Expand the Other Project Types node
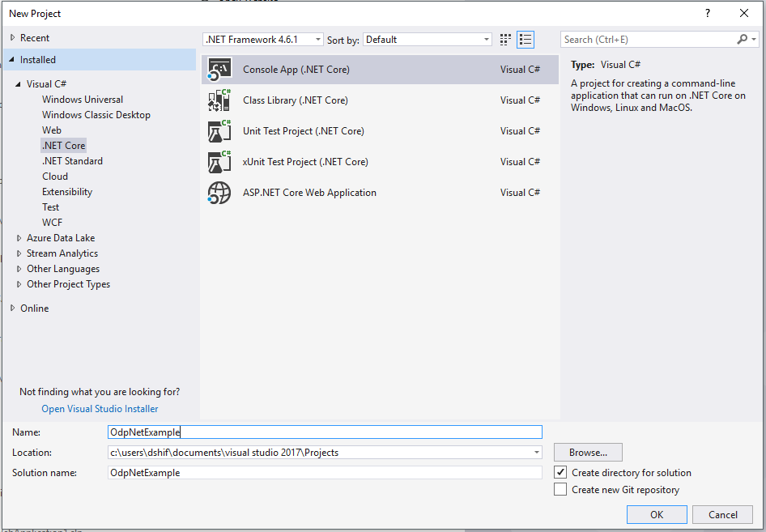 coord(19,284)
